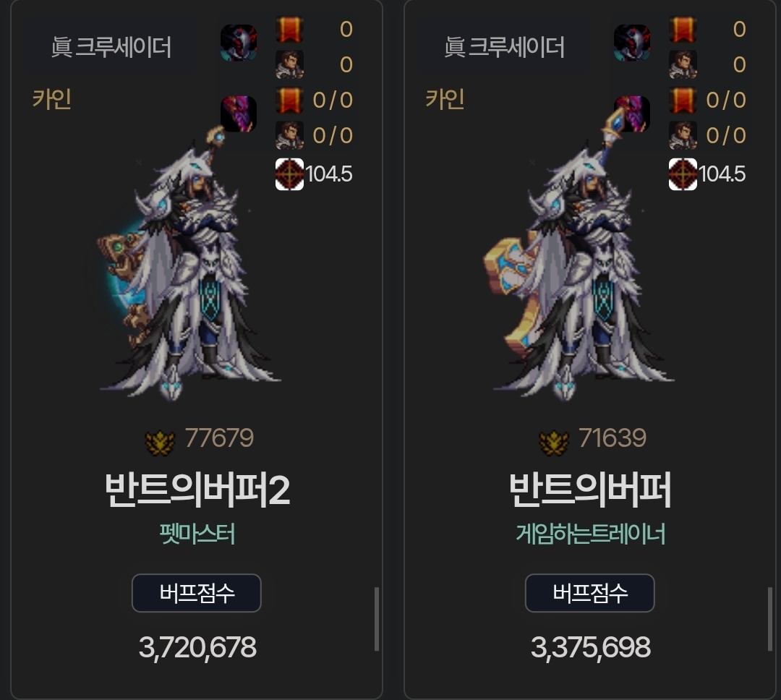Click the 버프점수 button under 반트의버퍼2
Screen dimensions: 781x700
[x=196, y=593]
